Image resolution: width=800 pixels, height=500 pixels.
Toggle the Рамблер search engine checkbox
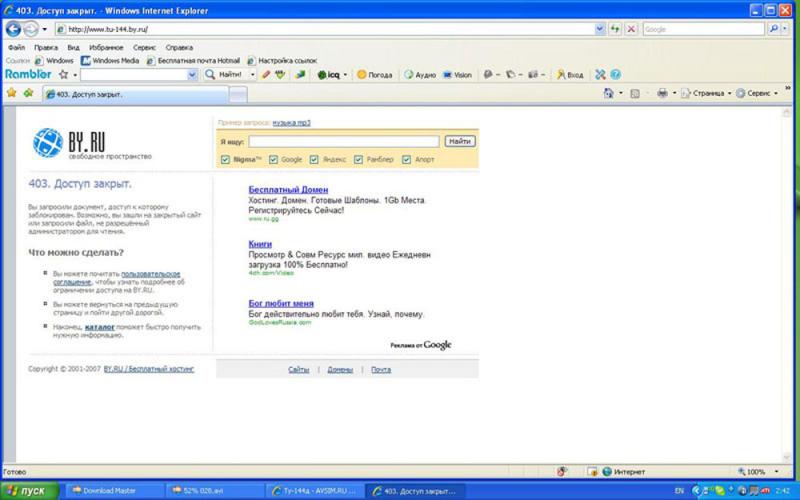pyautogui.click(x=358, y=160)
